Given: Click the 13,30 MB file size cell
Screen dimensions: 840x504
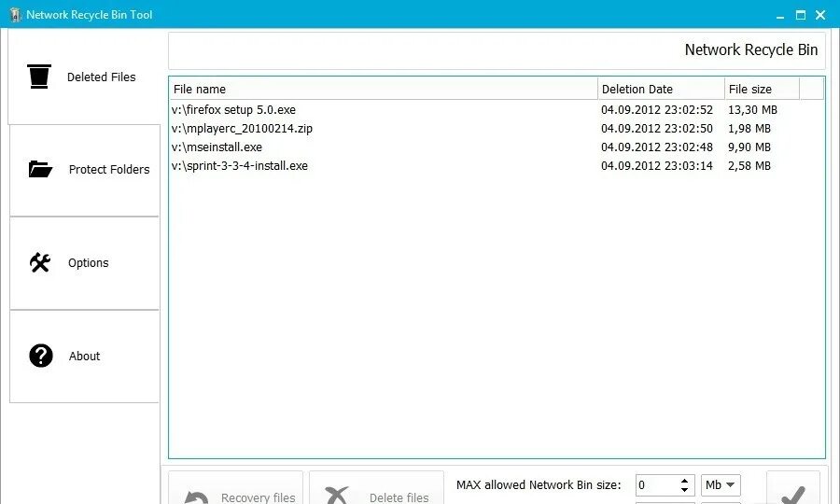Looking at the screenshot, I should point(752,110).
